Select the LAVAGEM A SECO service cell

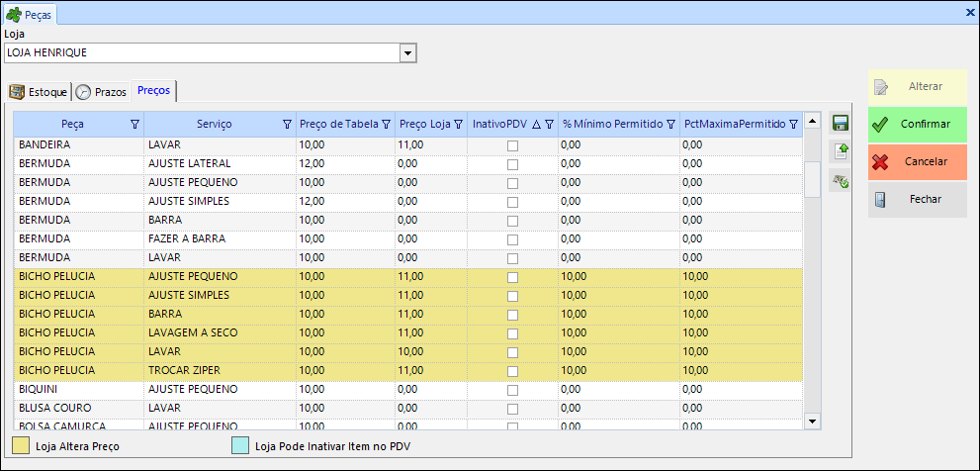click(221, 332)
